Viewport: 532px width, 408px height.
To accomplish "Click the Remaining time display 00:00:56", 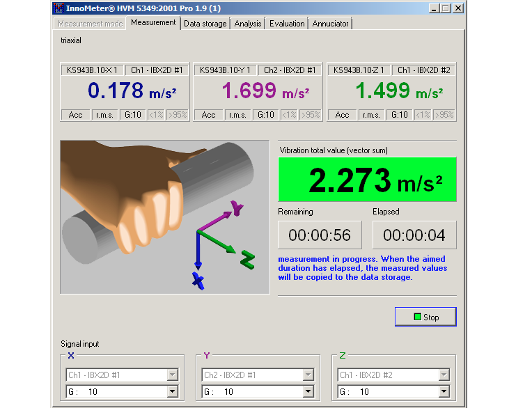I will point(320,235).
